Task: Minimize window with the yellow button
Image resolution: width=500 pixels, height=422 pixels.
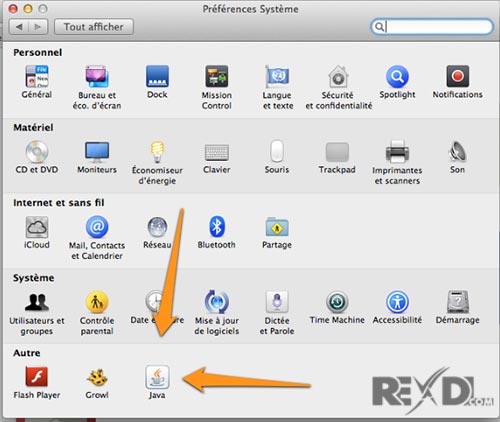Action: tap(28, 9)
